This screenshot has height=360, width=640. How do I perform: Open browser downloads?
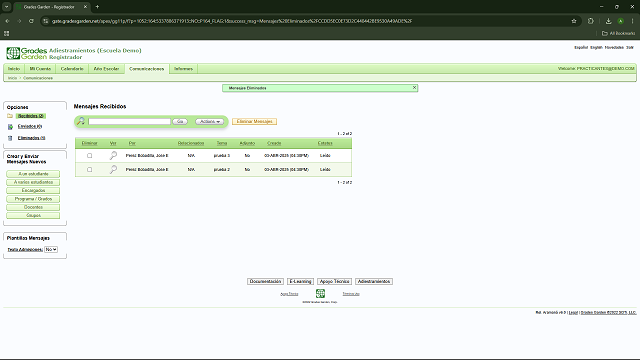pos(608,21)
